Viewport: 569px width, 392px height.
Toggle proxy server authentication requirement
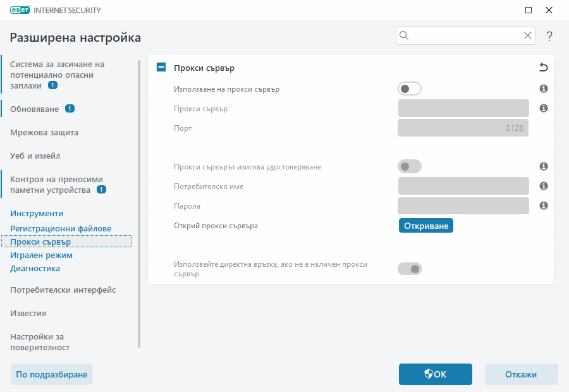(409, 166)
